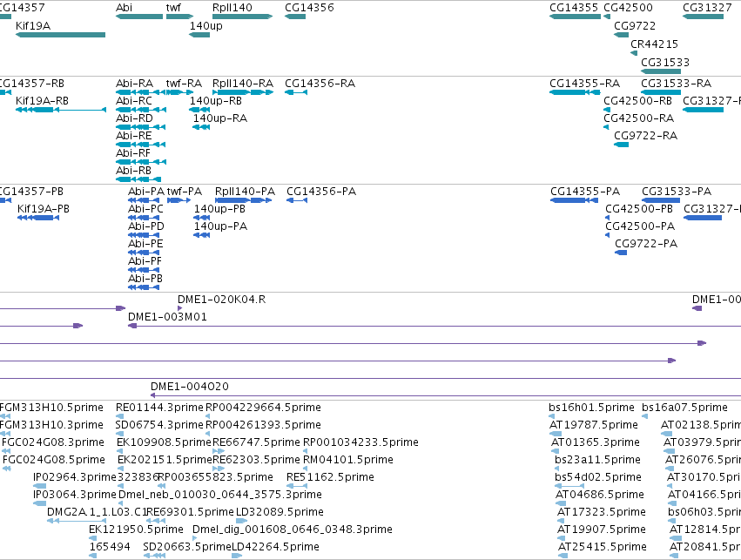
Task: Select the DME1-004O20 clone label
Action: pos(190,387)
